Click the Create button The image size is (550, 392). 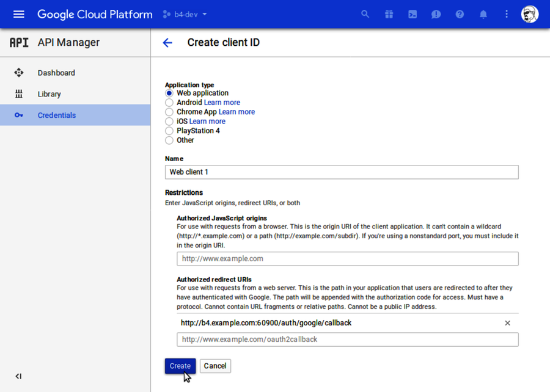tap(180, 366)
